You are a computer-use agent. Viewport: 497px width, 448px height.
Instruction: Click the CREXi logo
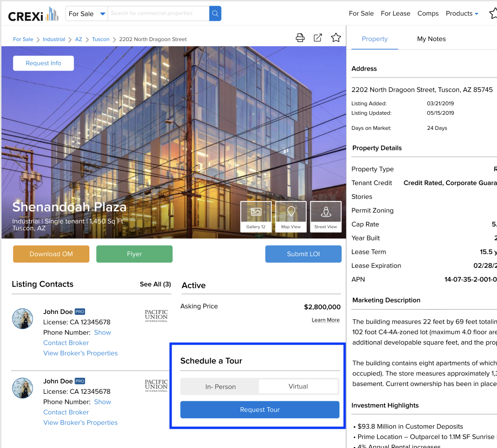pos(33,14)
